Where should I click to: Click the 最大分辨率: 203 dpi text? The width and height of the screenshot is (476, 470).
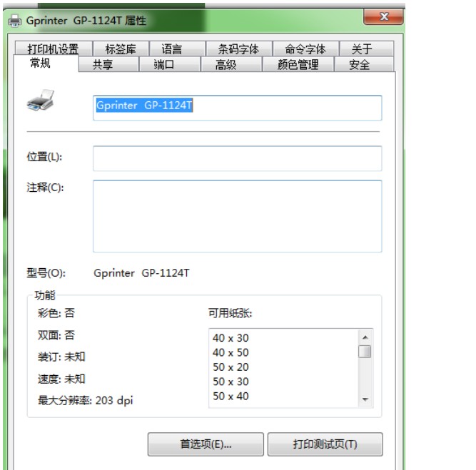[86, 401]
